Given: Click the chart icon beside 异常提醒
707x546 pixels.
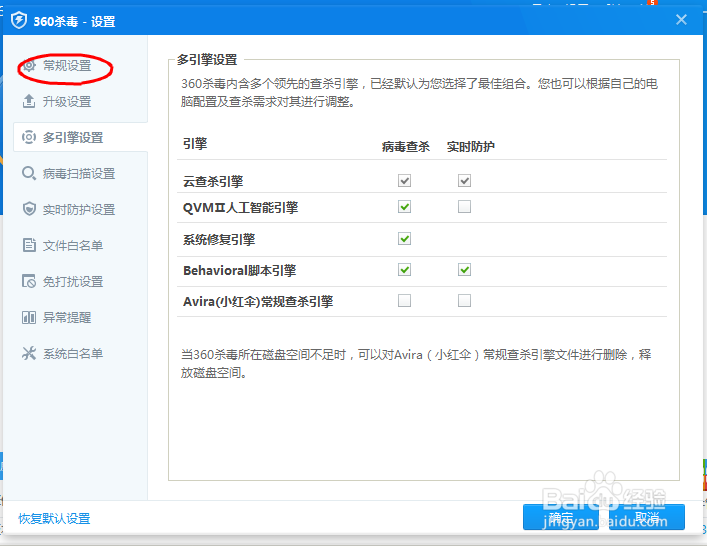Looking at the screenshot, I should (29, 317).
